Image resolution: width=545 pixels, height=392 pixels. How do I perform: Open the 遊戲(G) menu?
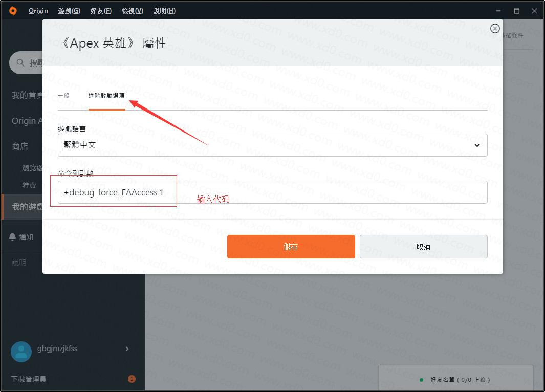tap(69, 11)
